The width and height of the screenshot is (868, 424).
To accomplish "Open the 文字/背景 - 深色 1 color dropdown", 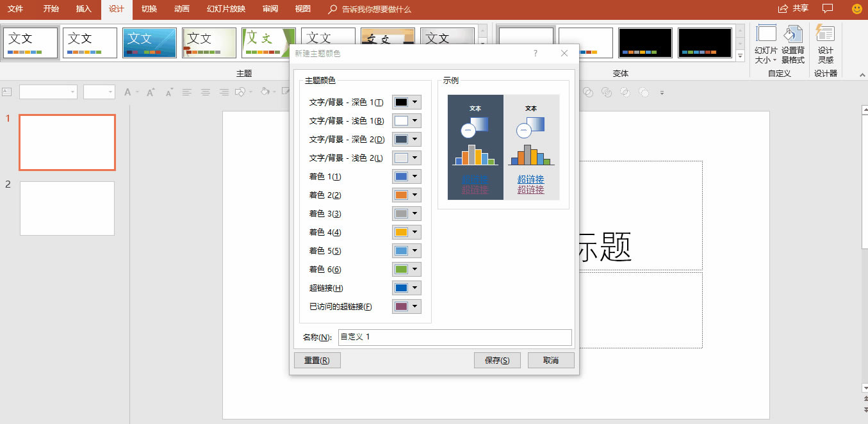I will click(414, 102).
